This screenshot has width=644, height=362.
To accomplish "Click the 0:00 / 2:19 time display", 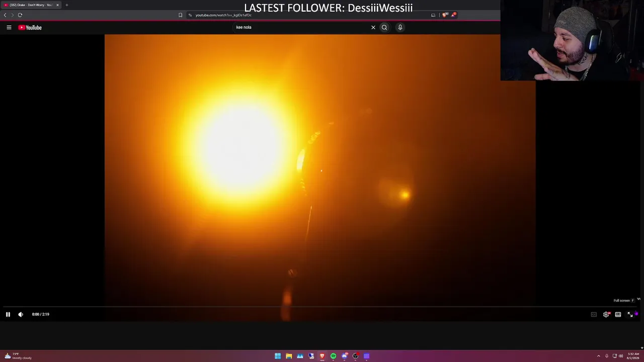I will (41, 314).
